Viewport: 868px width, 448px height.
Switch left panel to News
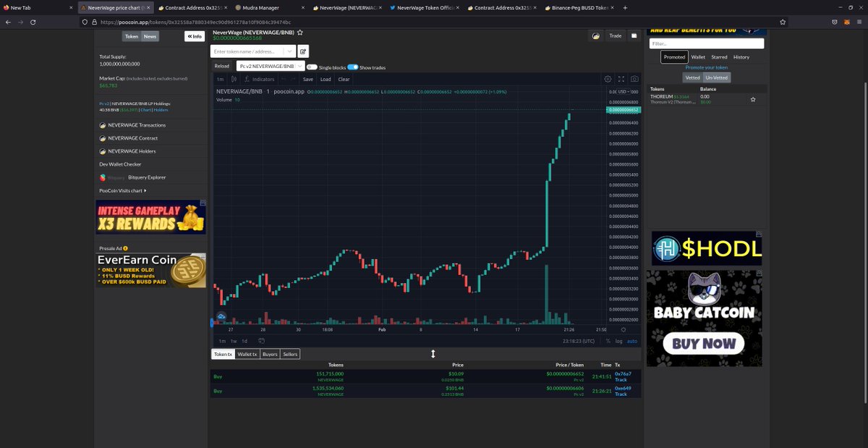150,36
